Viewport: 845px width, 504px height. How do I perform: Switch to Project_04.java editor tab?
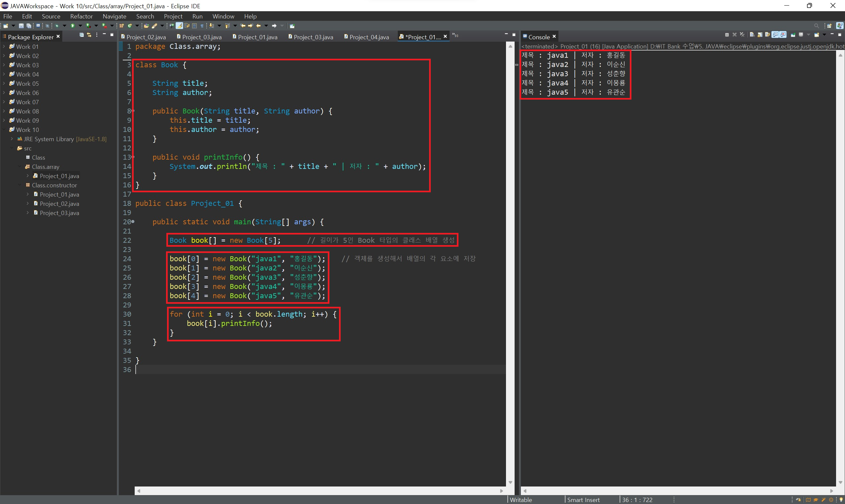[369, 37]
